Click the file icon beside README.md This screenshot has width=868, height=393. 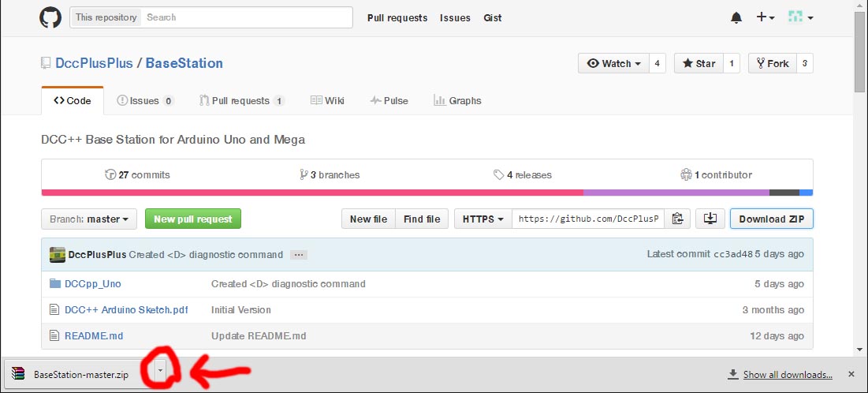point(54,336)
